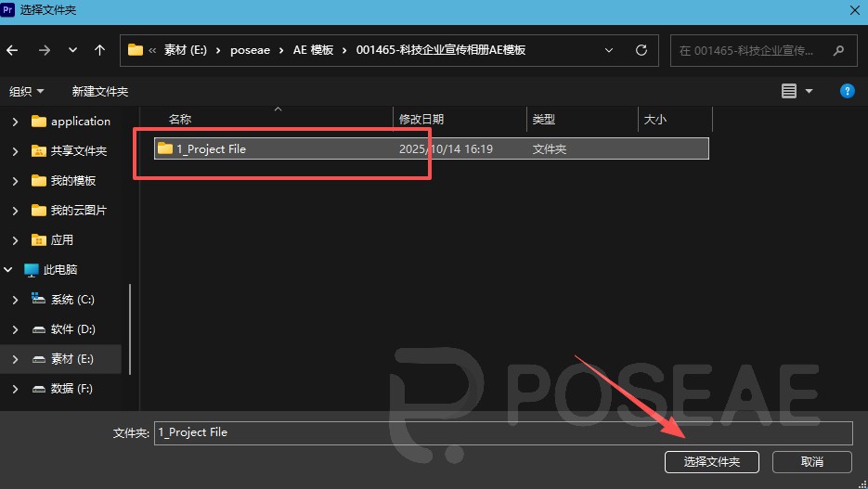Click the AE 模板 breadcrumb segment
The width and height of the screenshot is (868, 489).
tap(314, 50)
